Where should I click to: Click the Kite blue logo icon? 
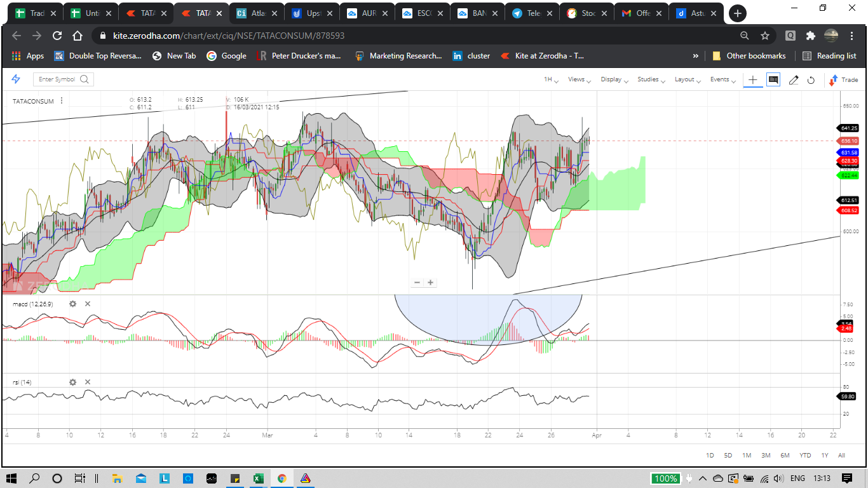(x=16, y=79)
